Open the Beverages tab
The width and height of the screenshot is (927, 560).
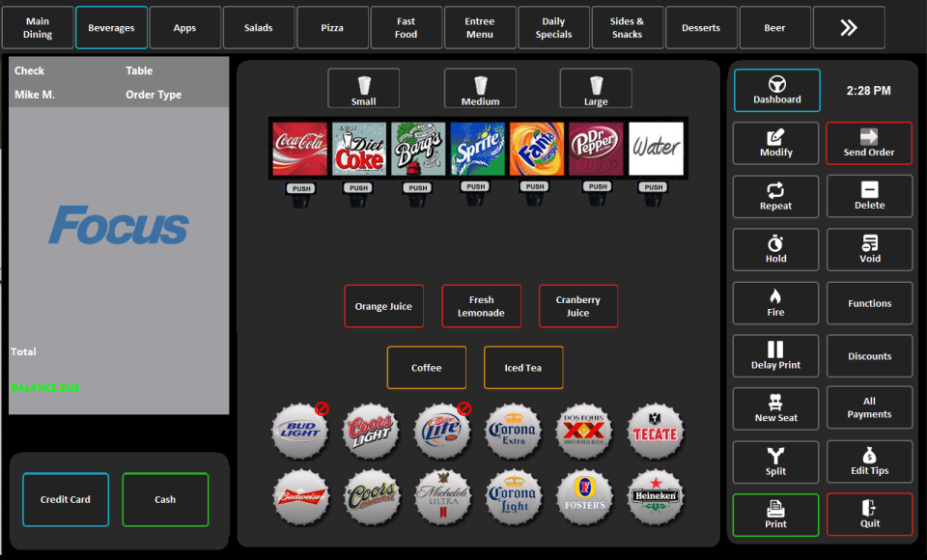pyautogui.click(x=111, y=28)
